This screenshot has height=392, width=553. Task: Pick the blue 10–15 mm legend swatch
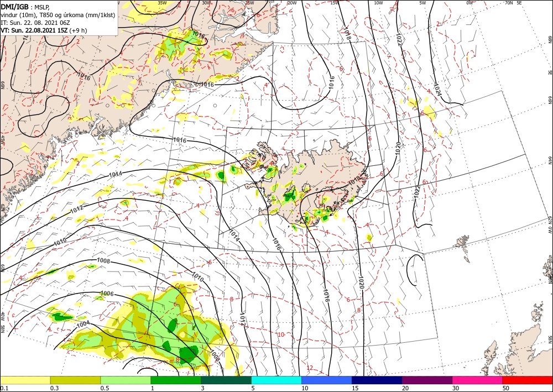[327, 380]
